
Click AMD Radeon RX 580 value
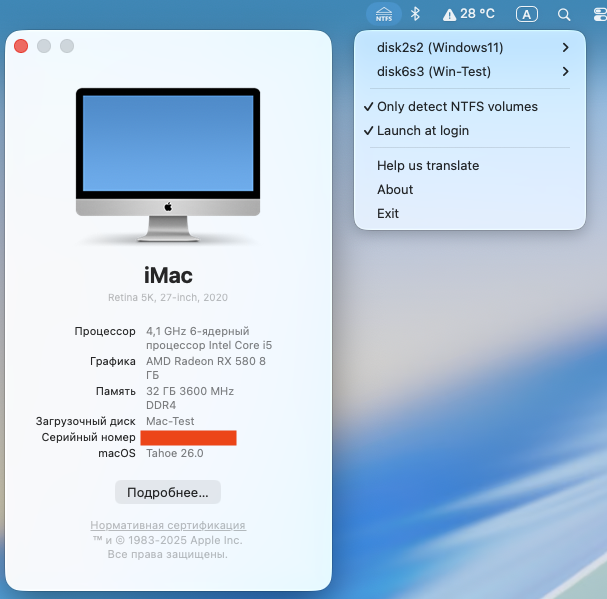(x=206, y=368)
